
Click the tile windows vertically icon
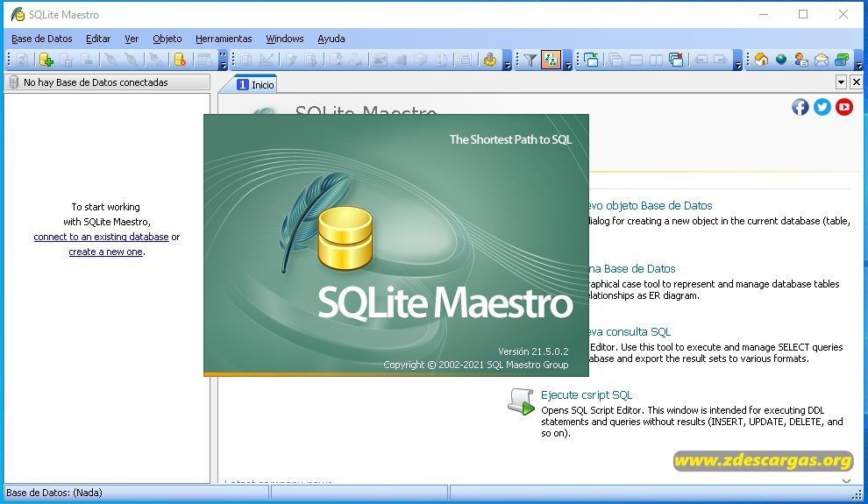656,60
